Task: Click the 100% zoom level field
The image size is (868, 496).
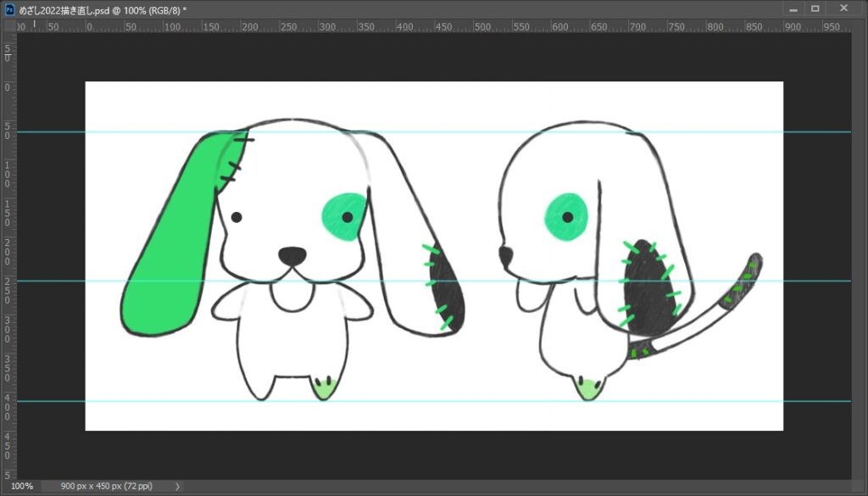Action: pyautogui.click(x=22, y=487)
